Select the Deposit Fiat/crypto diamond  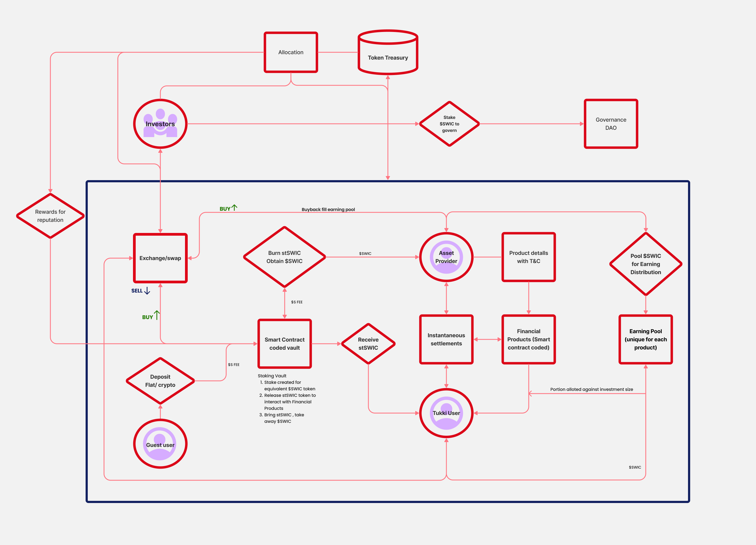pyautogui.click(x=160, y=381)
